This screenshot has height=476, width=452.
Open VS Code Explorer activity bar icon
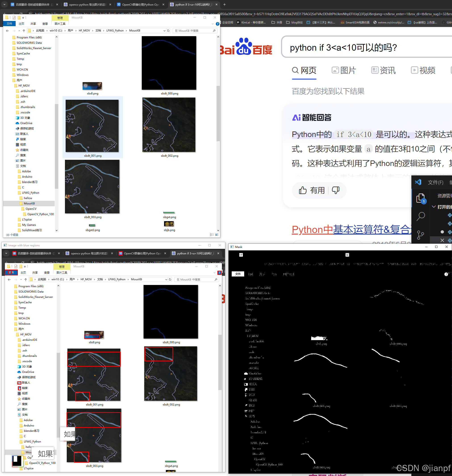421,198
